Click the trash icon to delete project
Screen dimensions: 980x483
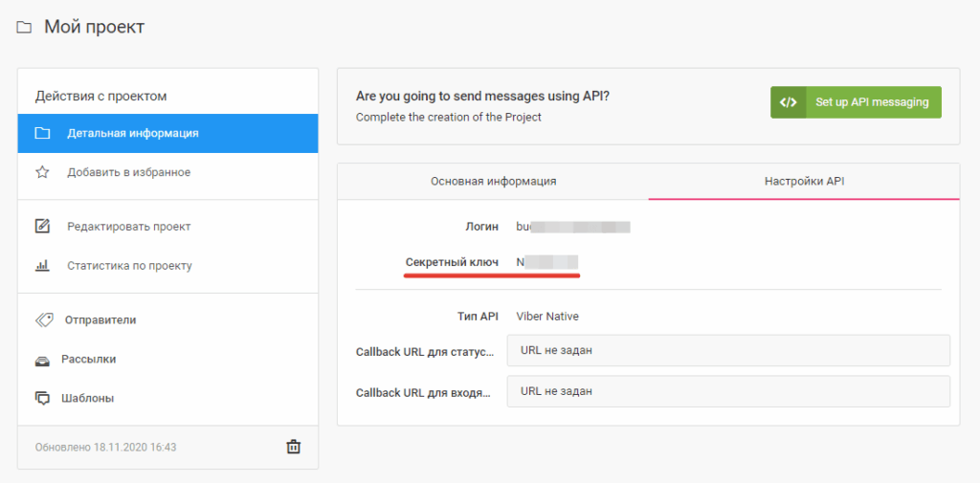click(294, 447)
